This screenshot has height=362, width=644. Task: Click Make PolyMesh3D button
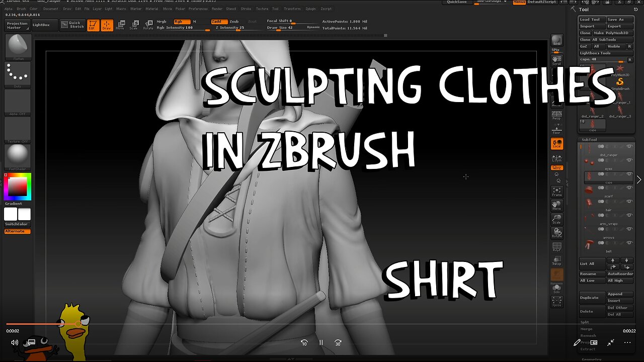click(612, 33)
